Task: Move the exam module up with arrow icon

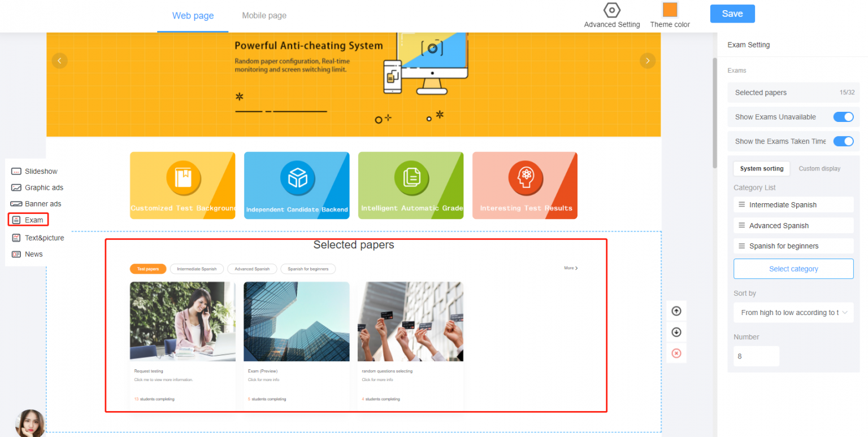Action: coord(676,311)
